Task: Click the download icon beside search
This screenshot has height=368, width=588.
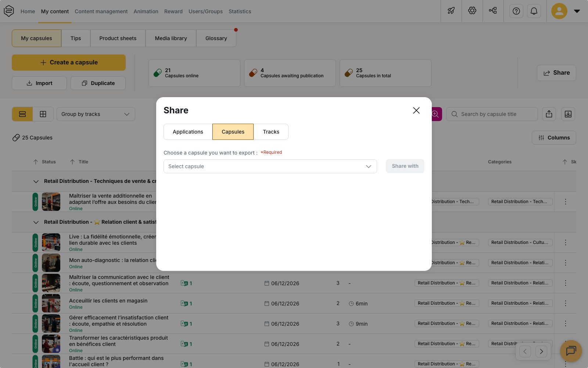Action: [x=568, y=114]
